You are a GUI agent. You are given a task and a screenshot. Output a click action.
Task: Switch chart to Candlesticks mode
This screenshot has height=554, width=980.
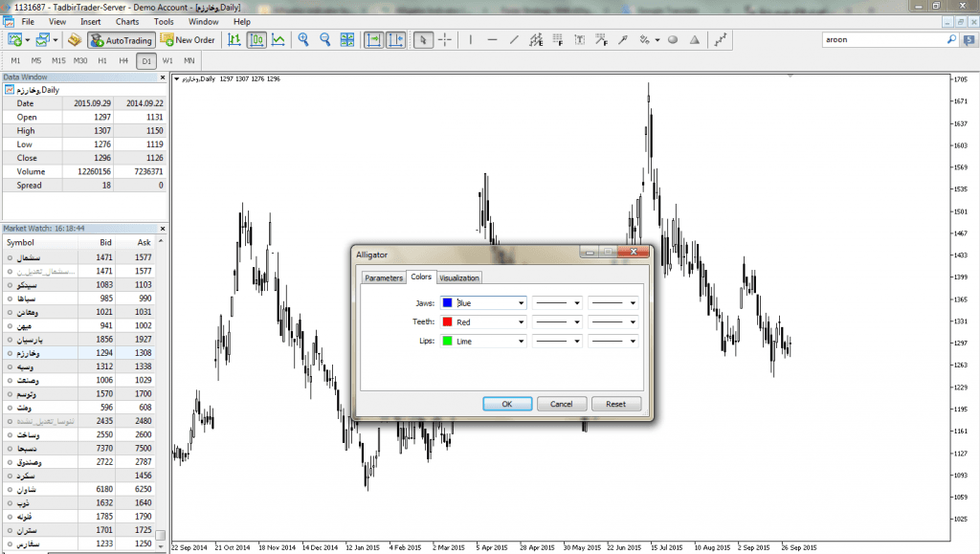256,40
